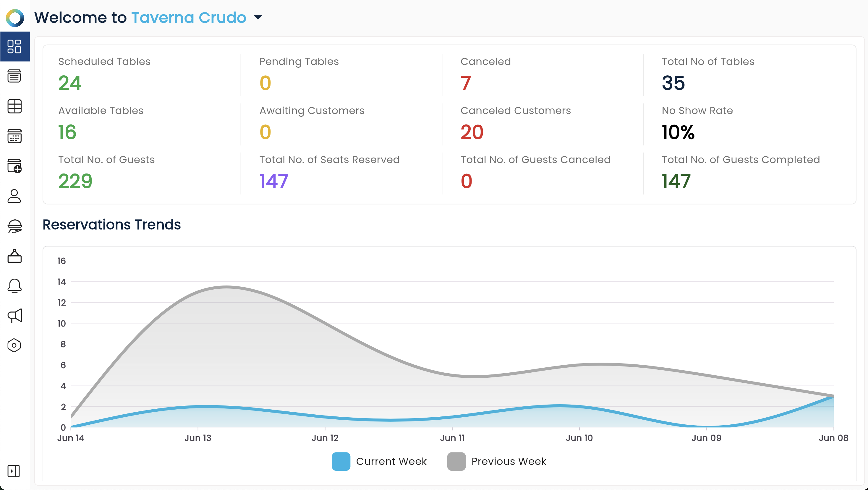Open the reservations list icon
Viewport: 868px width, 490px height.
point(14,76)
